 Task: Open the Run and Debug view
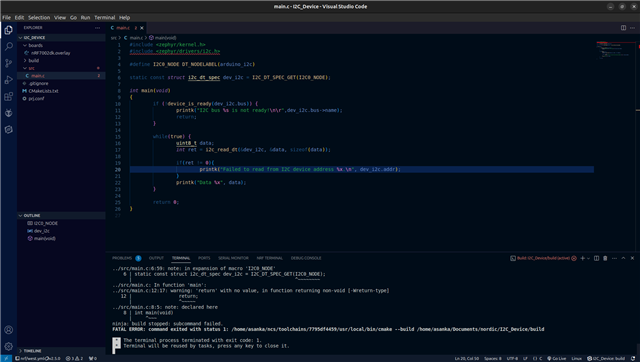[8, 80]
